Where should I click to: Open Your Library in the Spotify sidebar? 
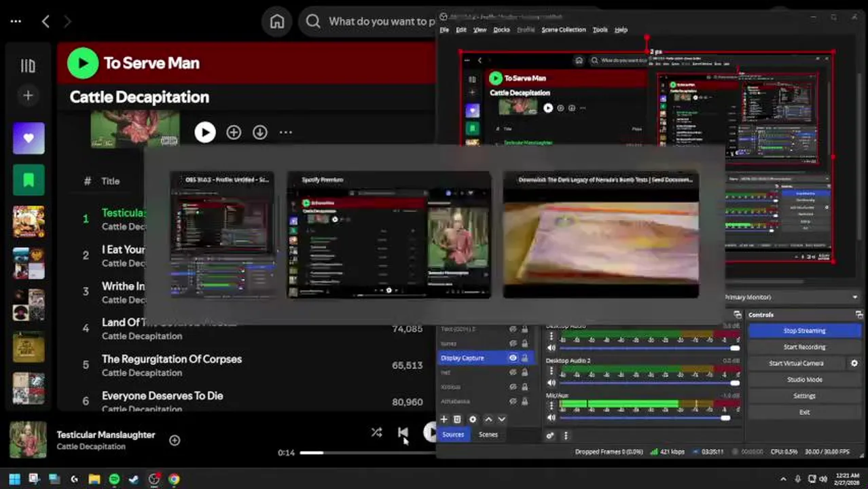click(x=28, y=66)
